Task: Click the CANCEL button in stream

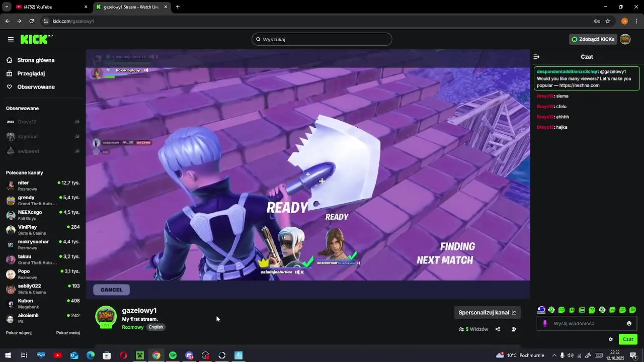Action: point(111,290)
